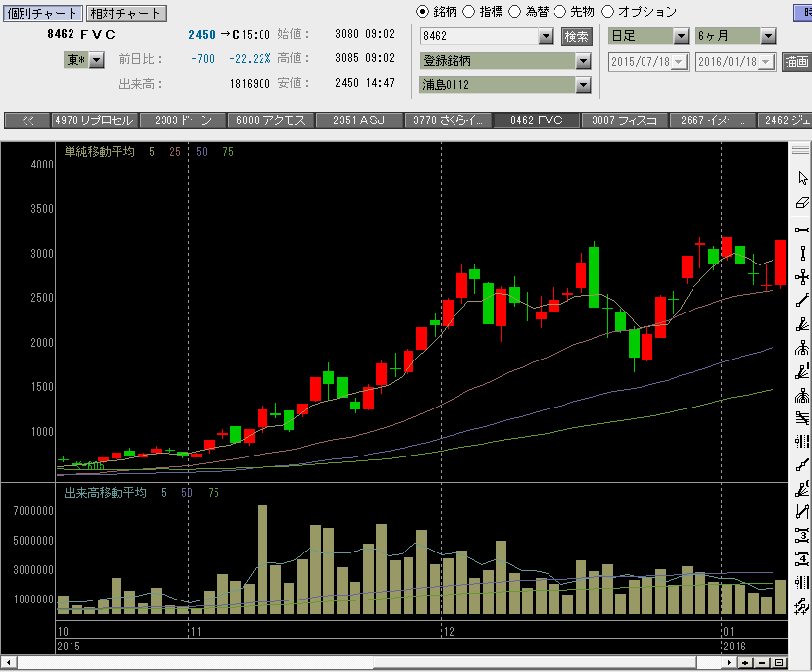The image size is (812, 672).
Task: Open the 浦島0112 list dropdown
Action: (583, 85)
